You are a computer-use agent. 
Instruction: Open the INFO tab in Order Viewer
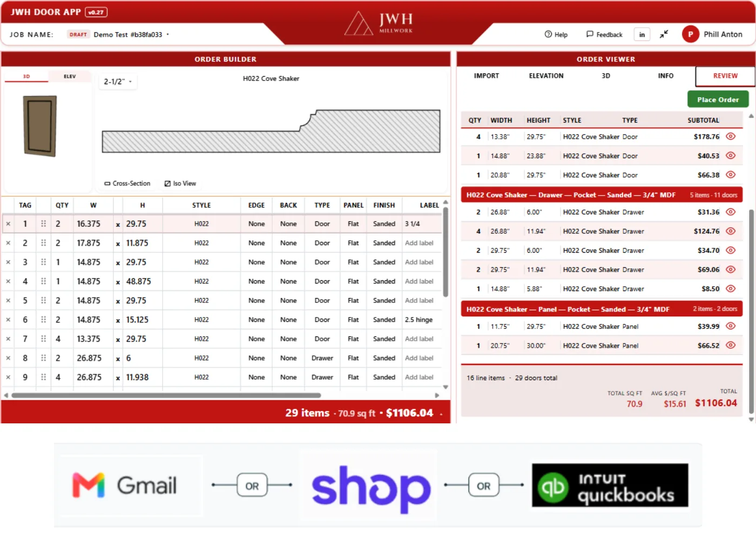[x=666, y=76]
